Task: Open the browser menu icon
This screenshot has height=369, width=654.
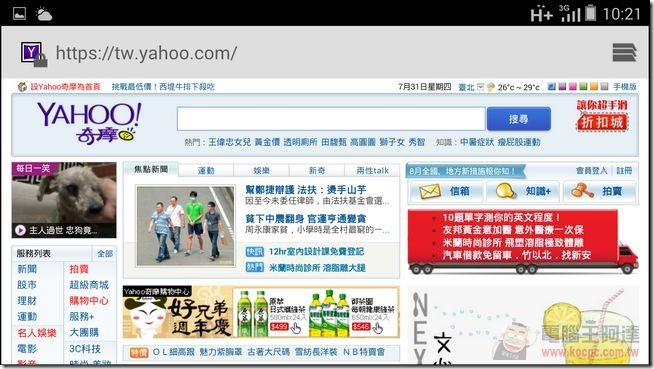Action: click(x=624, y=53)
